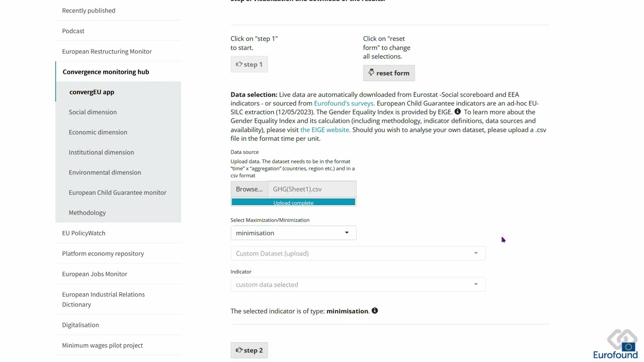Image resolution: width=644 pixels, height=362 pixels.
Task: Click the pointing-hand icon on step 2
Action: [238, 350]
